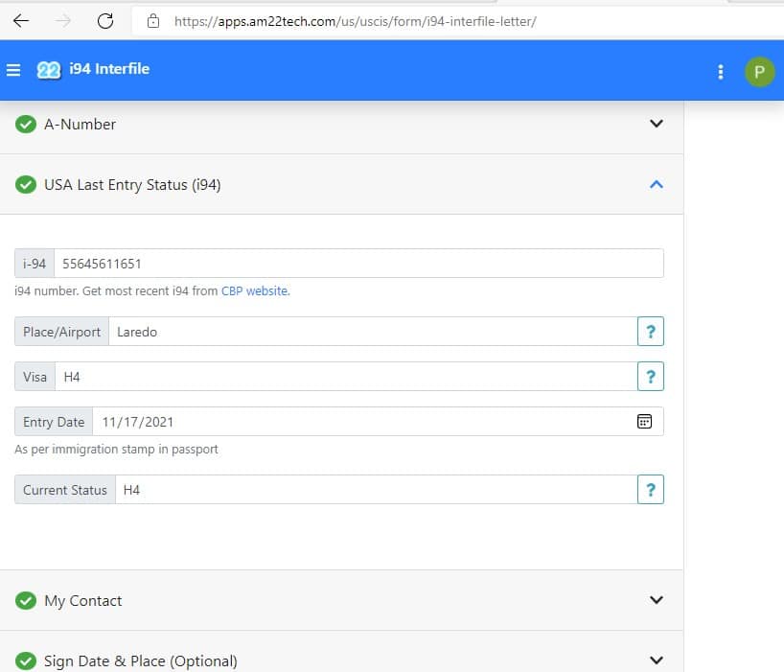
Task: Click the am22tech logo icon
Action: 49,70
